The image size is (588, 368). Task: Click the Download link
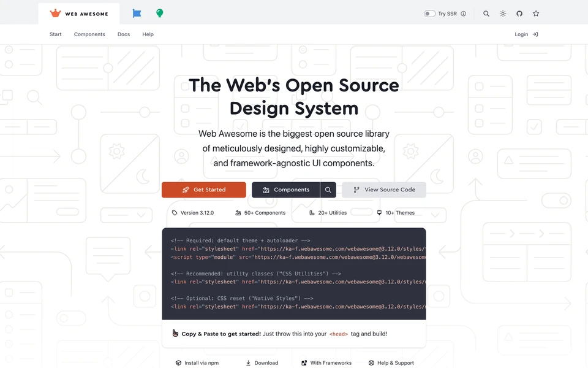[262, 362]
